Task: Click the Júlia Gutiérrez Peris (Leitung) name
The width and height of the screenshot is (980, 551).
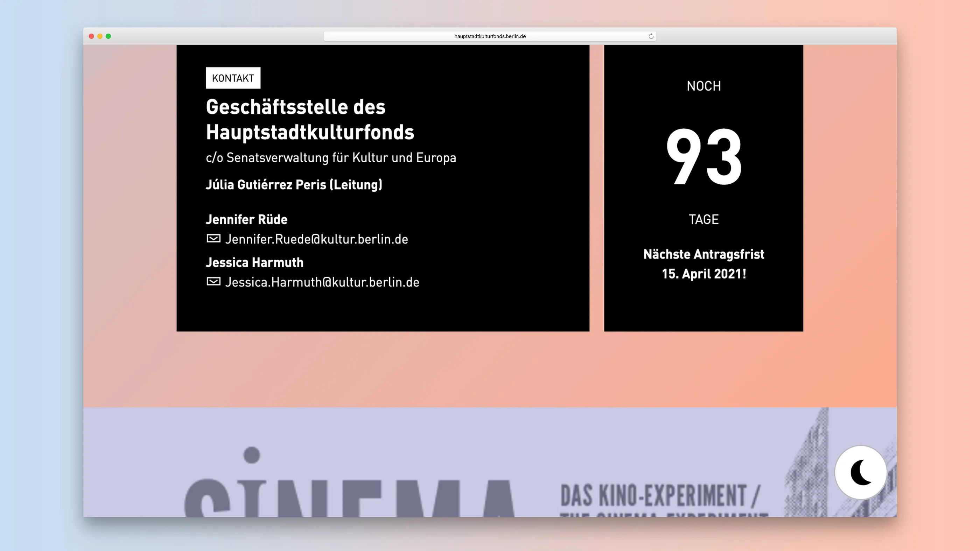Action: click(294, 185)
